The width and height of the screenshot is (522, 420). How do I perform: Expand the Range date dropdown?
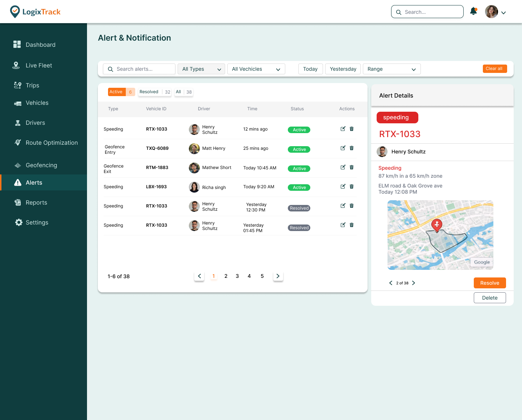pos(391,69)
